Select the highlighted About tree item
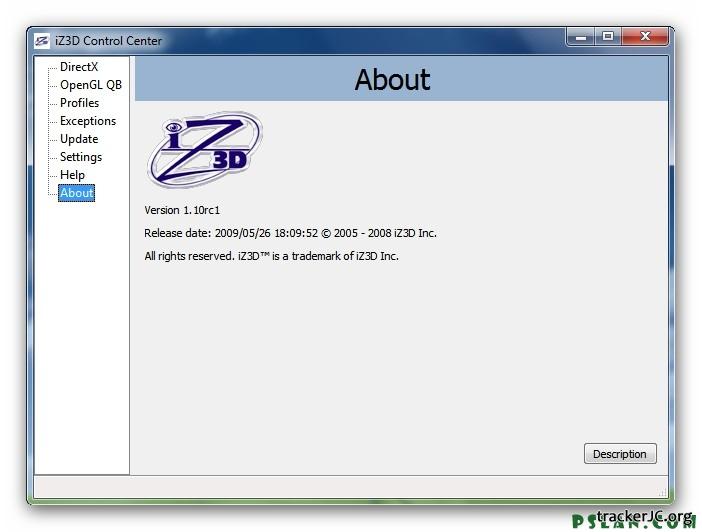This screenshot has width=702, height=532. (x=76, y=193)
